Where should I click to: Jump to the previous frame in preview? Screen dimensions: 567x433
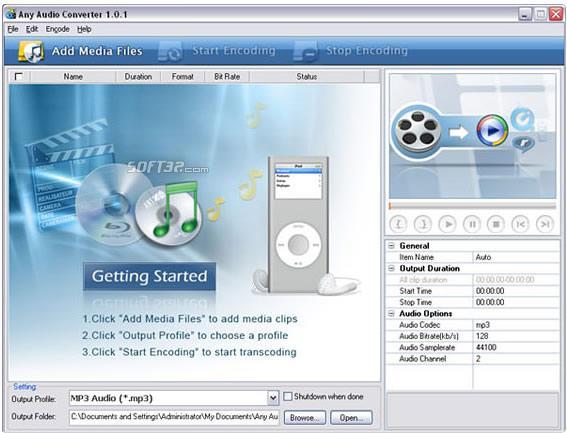point(520,224)
